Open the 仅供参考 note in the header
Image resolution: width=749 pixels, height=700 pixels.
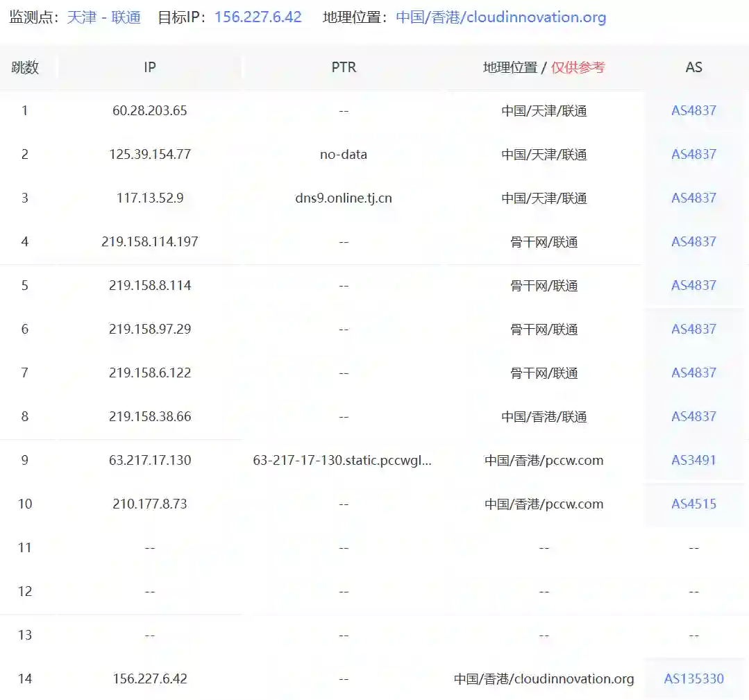tap(579, 67)
